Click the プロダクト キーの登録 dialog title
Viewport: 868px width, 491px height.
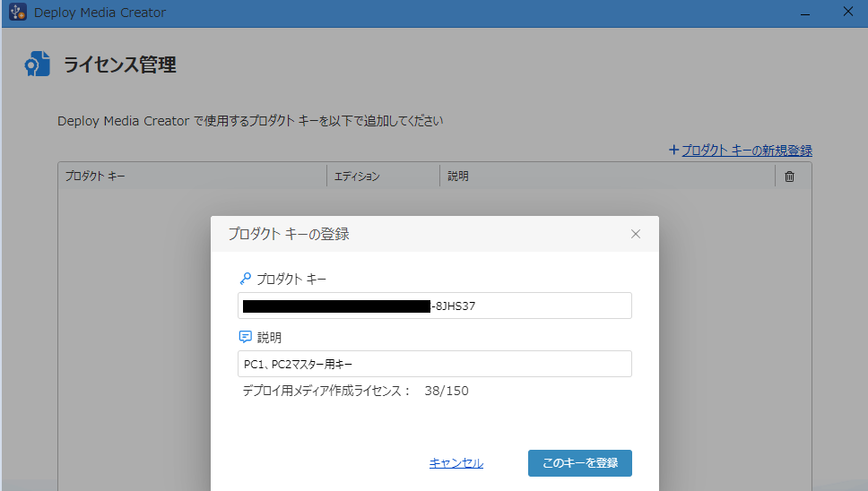coord(289,234)
